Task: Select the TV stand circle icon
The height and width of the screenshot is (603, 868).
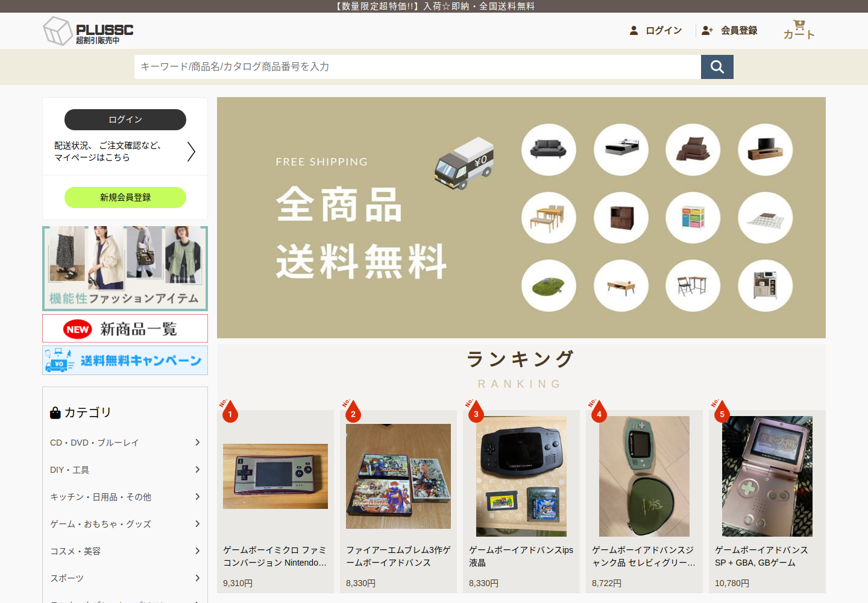Action: click(x=766, y=150)
